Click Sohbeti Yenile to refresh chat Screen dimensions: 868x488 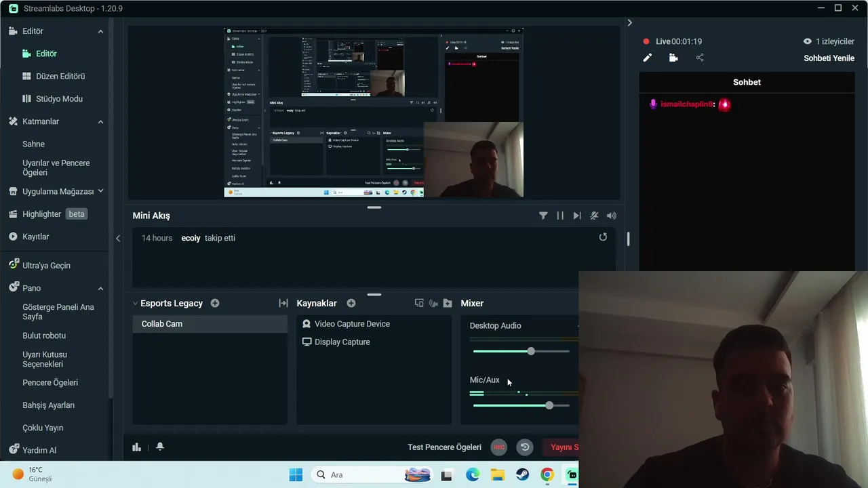click(x=829, y=58)
